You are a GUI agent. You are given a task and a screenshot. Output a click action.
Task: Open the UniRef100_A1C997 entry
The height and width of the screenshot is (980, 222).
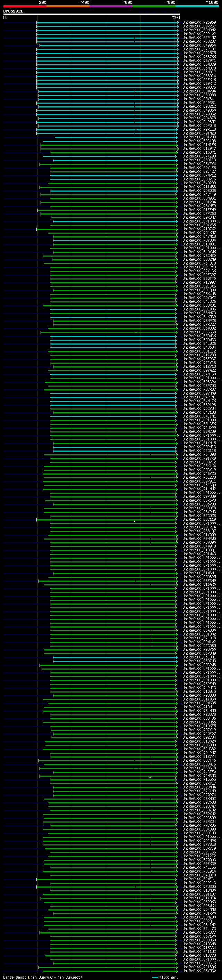point(199,282)
